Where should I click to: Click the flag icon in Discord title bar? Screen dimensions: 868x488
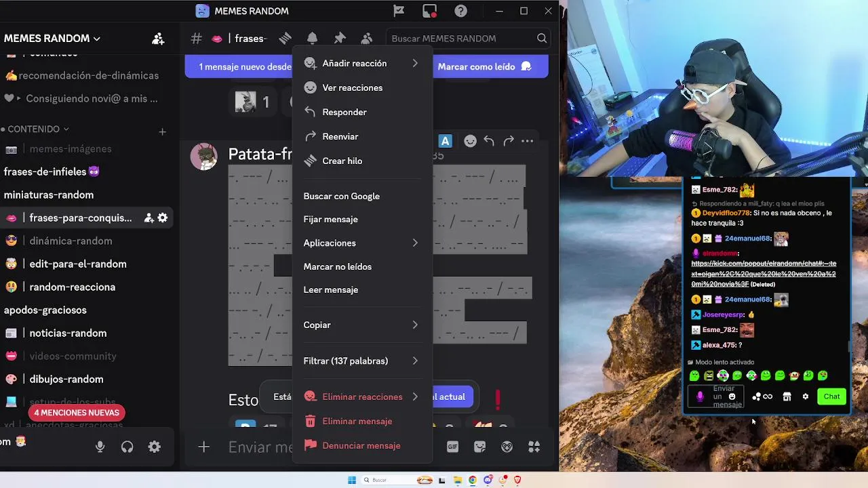(x=399, y=11)
